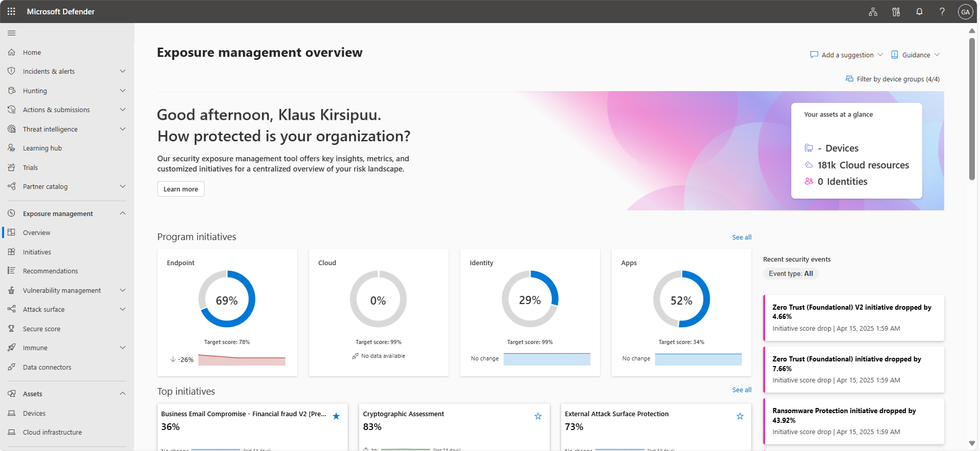Viewport: 980px width, 451px height.
Task: Click the notifications bell icon
Action: pos(919,12)
